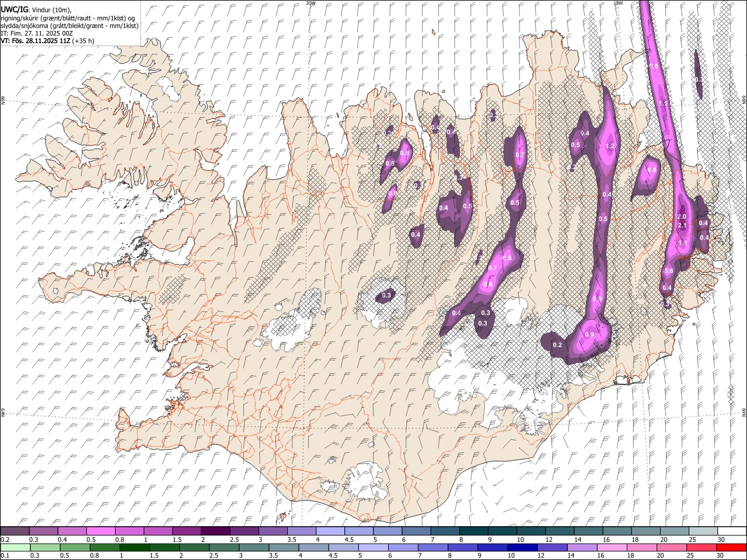Pick the light pink 16 swatch in the bottom scale

[612, 548]
